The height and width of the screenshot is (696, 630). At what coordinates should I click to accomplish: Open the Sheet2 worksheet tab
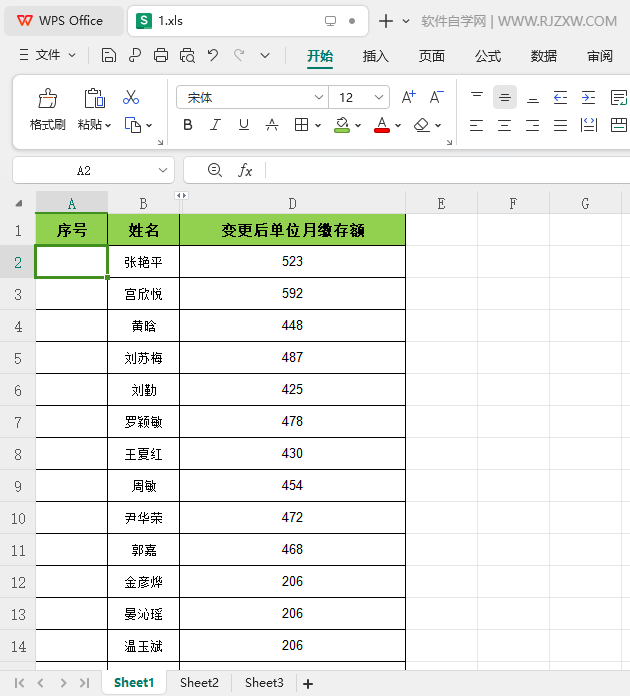(x=199, y=682)
